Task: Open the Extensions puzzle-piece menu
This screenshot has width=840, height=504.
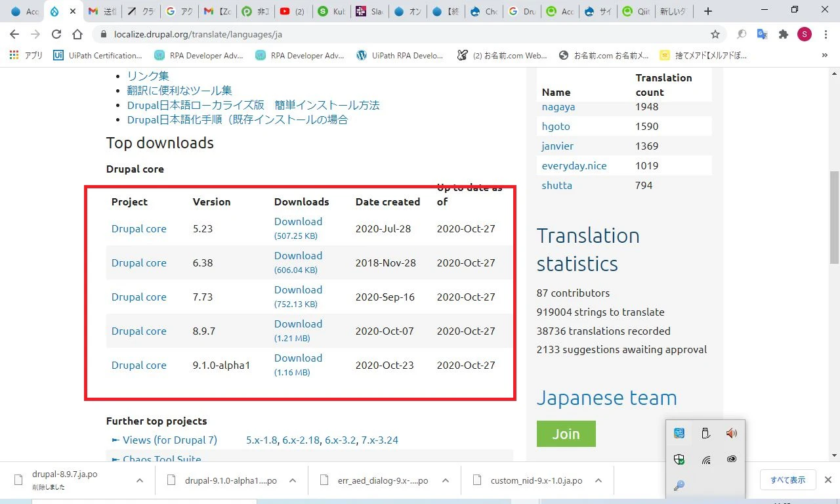Action: click(783, 34)
